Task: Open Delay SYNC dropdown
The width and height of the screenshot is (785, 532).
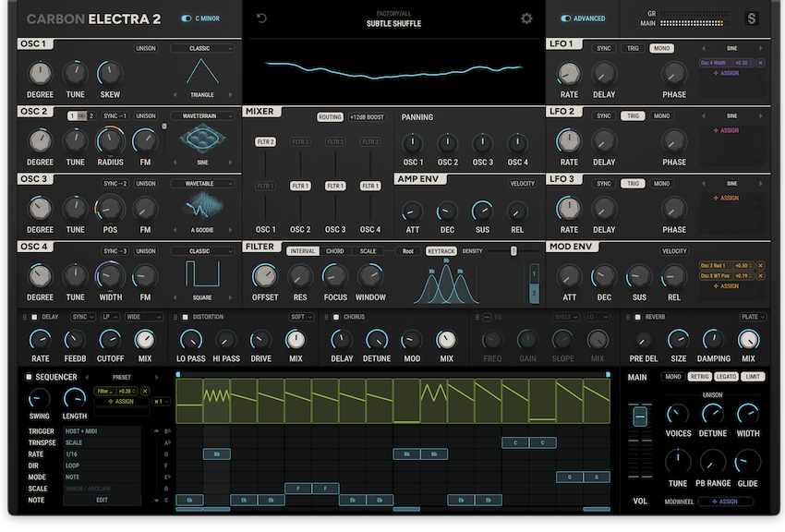Action: [82, 317]
